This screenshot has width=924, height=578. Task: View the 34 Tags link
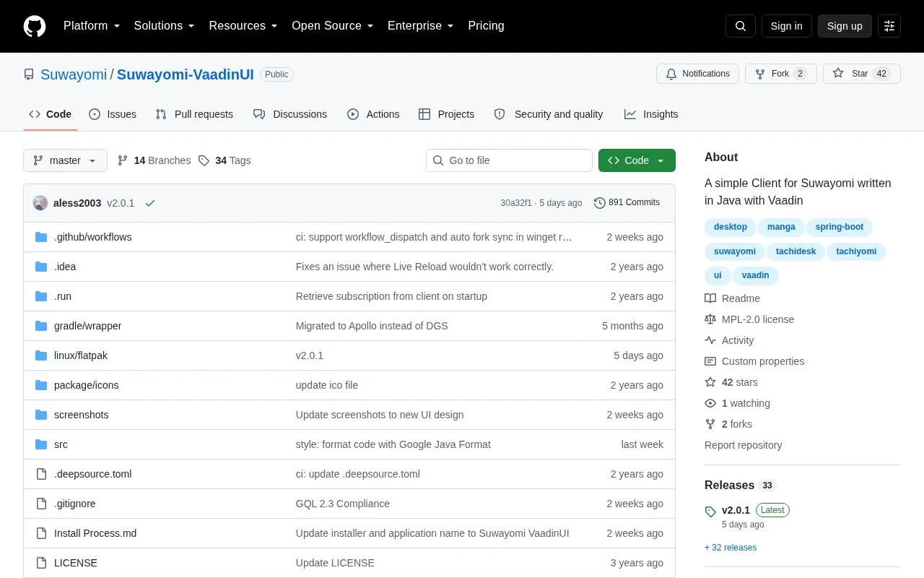click(225, 160)
